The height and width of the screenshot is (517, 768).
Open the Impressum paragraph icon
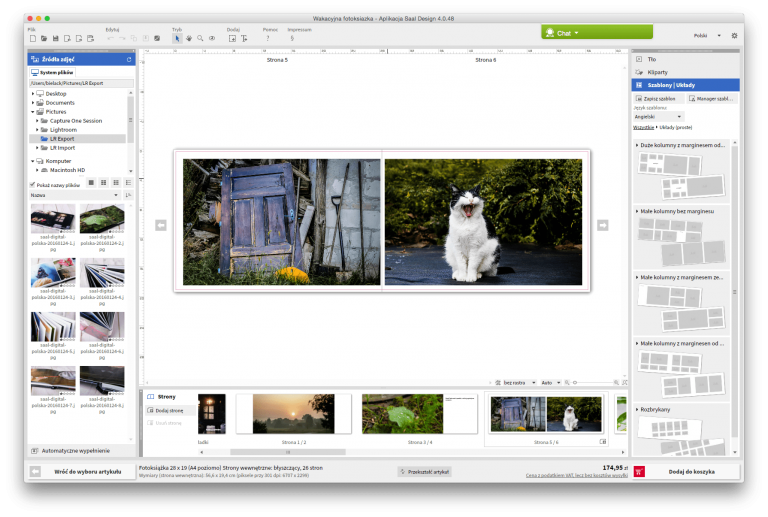point(292,38)
